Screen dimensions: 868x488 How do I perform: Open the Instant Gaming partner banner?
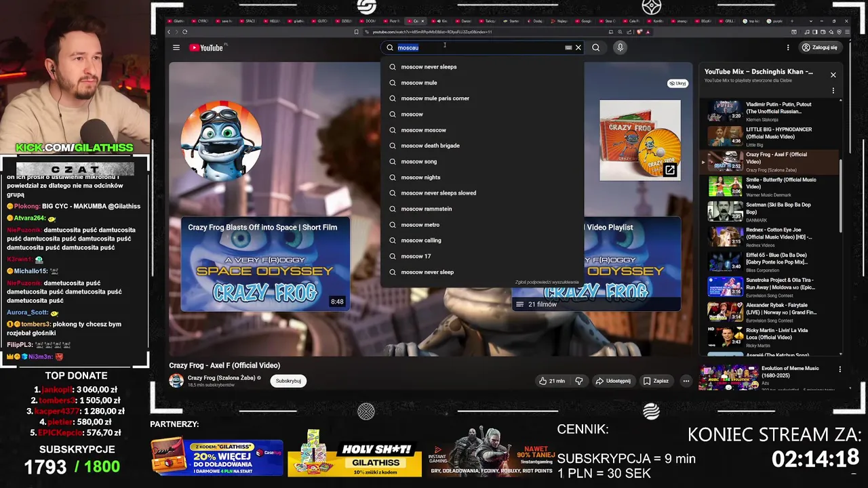[x=492, y=453]
